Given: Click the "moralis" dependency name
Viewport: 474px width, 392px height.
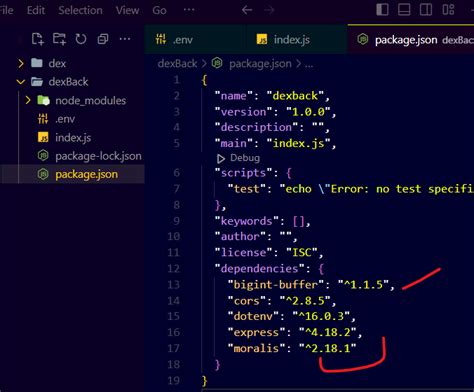Looking at the screenshot, I should [256, 348].
